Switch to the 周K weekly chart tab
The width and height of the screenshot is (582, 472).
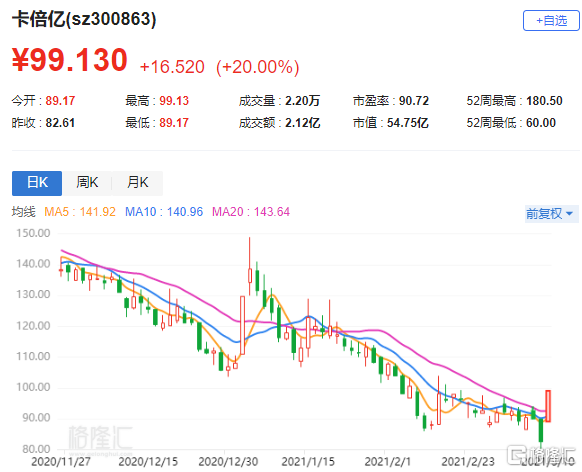[87, 183]
